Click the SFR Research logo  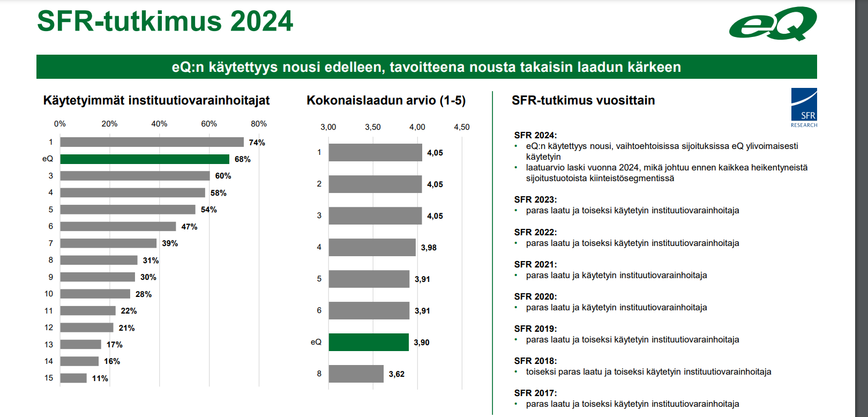click(804, 108)
